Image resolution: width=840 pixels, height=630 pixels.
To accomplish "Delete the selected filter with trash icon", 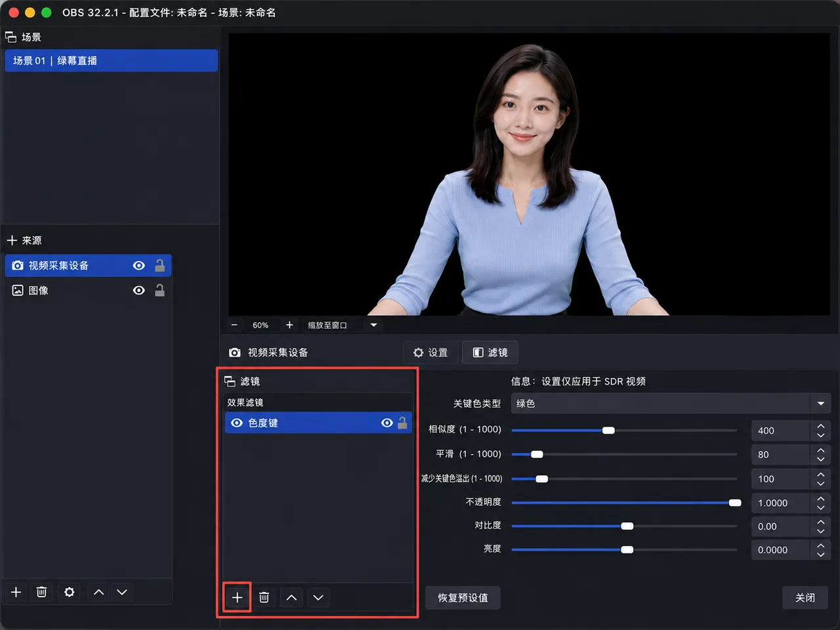I will pos(264,597).
